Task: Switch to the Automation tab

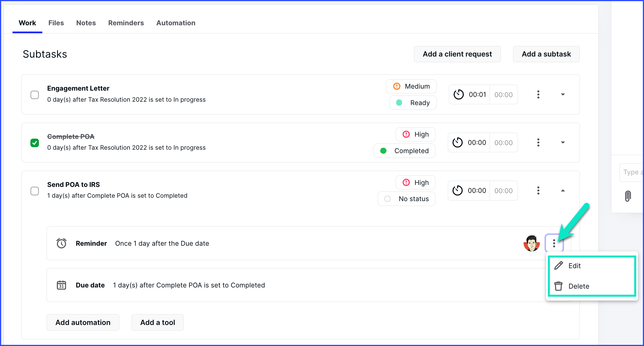Action: pyautogui.click(x=176, y=23)
